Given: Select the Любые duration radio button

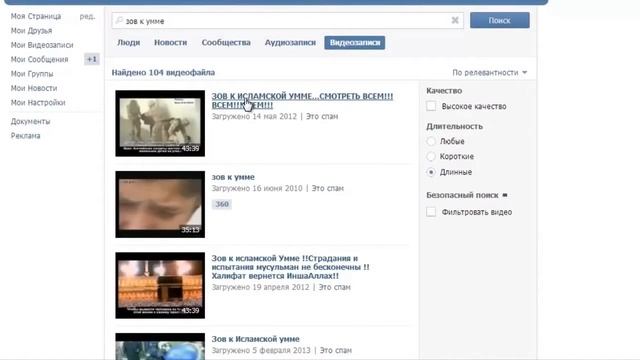Looking at the screenshot, I should pos(431,141).
